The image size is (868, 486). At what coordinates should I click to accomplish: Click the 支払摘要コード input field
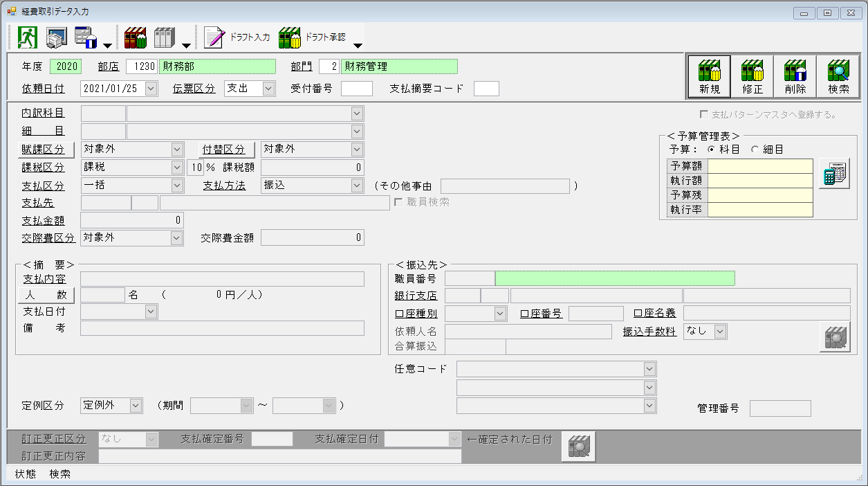point(486,89)
